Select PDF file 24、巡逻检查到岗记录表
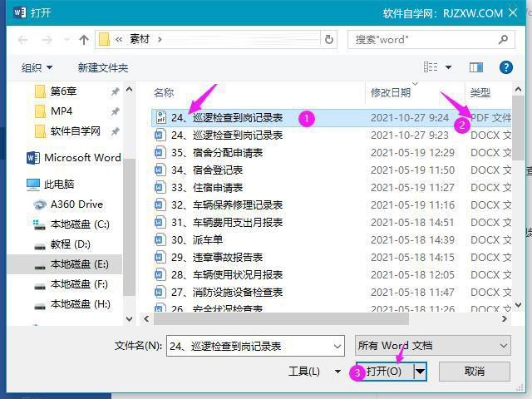 coord(331,118)
